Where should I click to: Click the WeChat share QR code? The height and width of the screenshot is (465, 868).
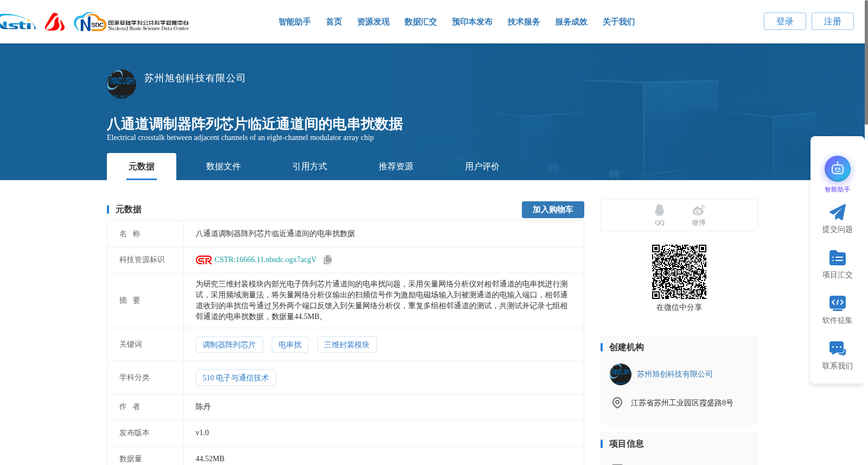(x=679, y=272)
